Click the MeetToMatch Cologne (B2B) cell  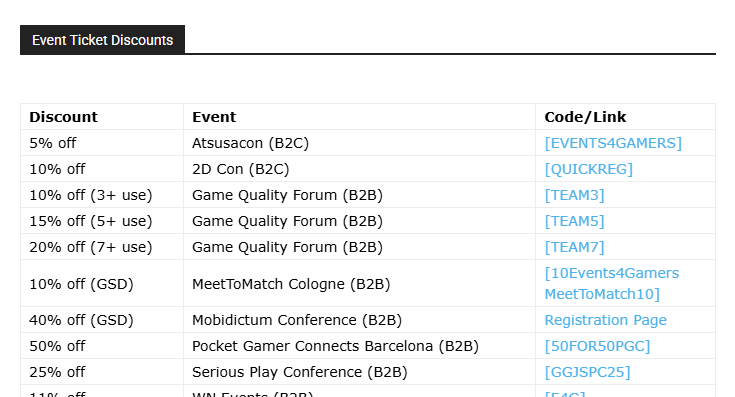[359, 284]
